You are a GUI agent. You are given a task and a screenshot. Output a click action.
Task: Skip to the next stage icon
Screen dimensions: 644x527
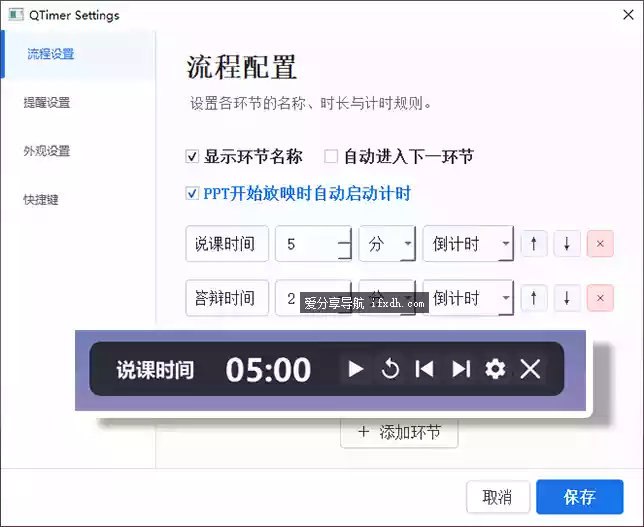click(460, 369)
